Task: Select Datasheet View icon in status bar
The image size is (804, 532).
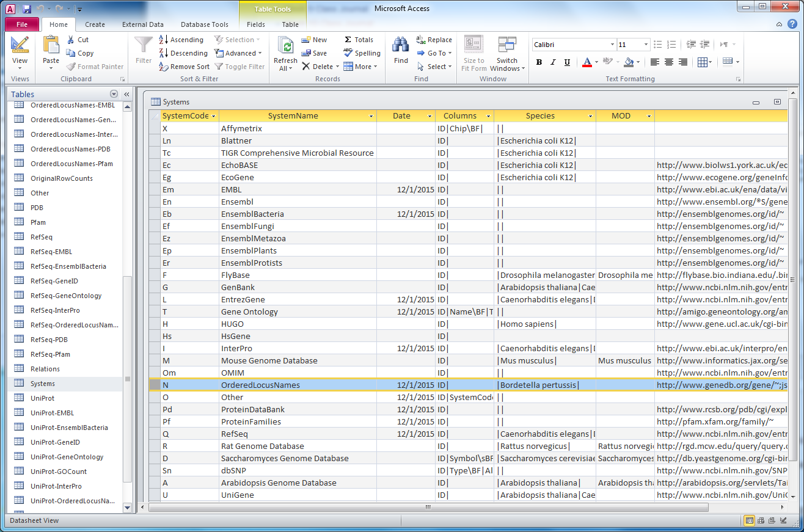Action: 750,520
